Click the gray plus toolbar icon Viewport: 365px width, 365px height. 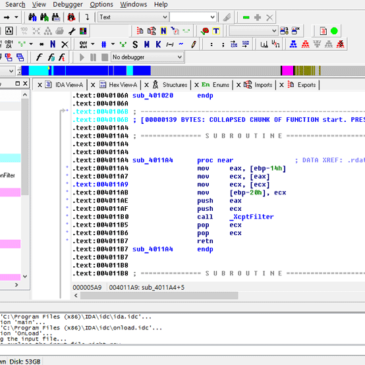[258, 17]
